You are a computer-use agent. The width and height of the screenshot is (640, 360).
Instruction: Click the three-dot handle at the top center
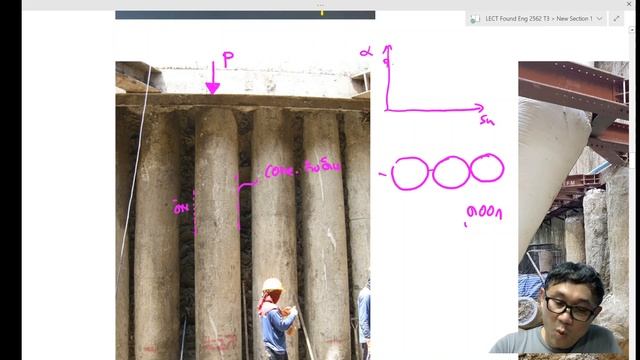[320, 4]
